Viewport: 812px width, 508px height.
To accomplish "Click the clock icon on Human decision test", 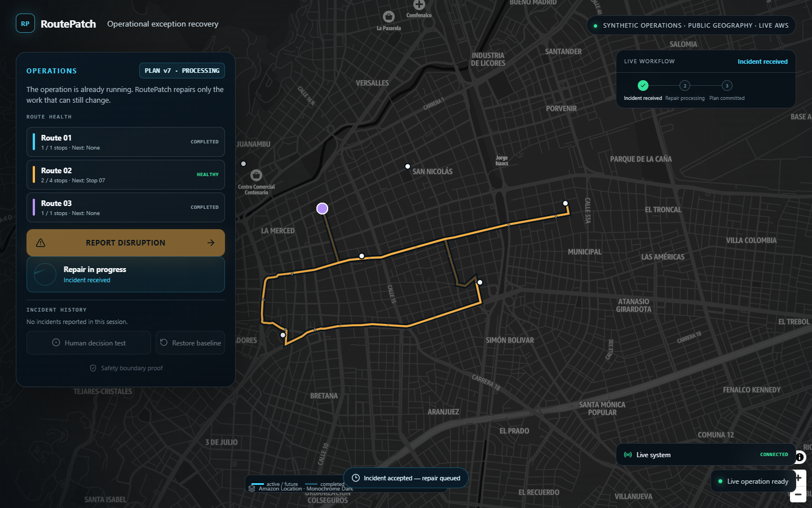I will tap(56, 343).
